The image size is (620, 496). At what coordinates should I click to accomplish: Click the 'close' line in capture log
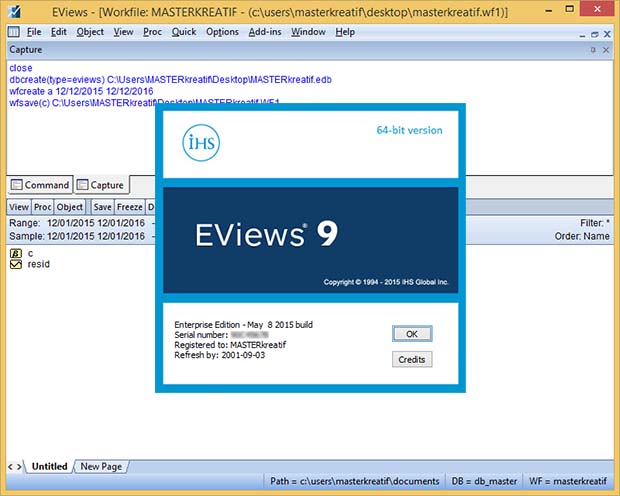click(21, 68)
